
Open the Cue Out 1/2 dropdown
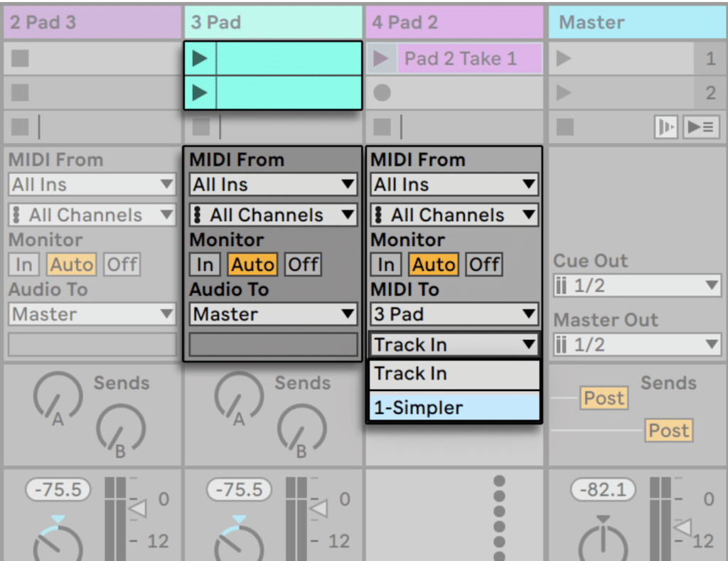(636, 285)
